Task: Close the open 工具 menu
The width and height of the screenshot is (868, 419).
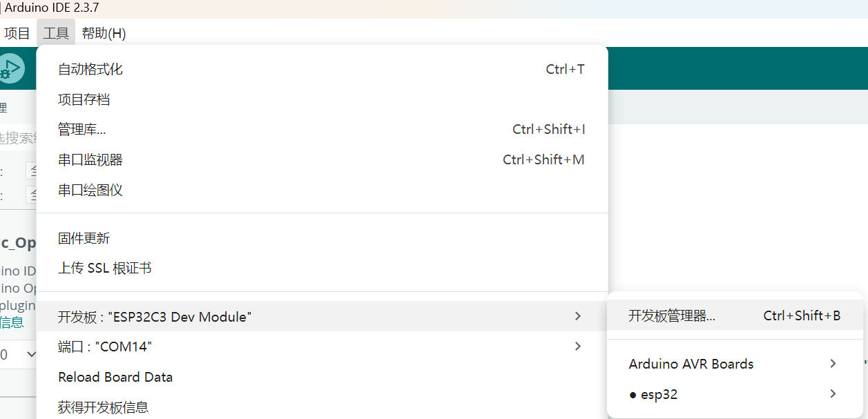Action: [56, 33]
